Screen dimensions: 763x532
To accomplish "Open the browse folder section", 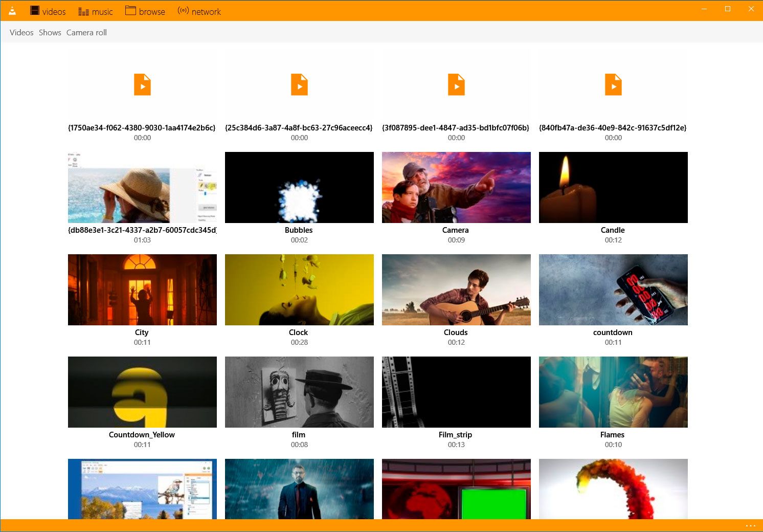I will click(x=145, y=11).
